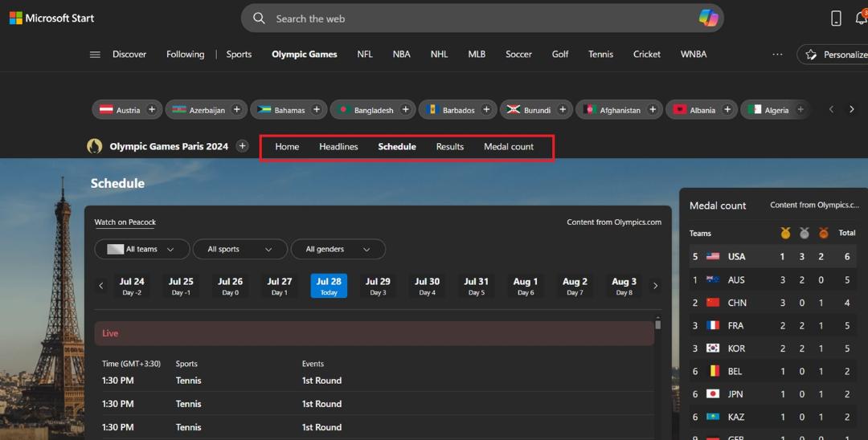Select the Olympic Games tab
The height and width of the screenshot is (440, 868).
click(x=305, y=54)
